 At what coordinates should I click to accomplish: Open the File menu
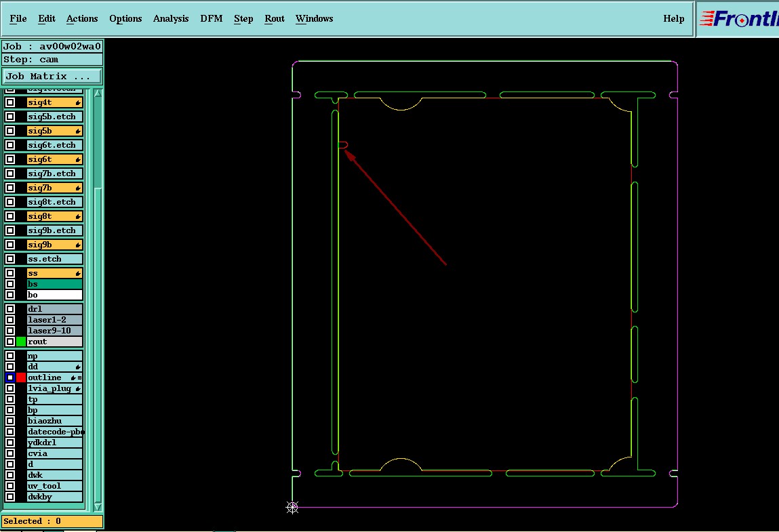pyautogui.click(x=18, y=19)
